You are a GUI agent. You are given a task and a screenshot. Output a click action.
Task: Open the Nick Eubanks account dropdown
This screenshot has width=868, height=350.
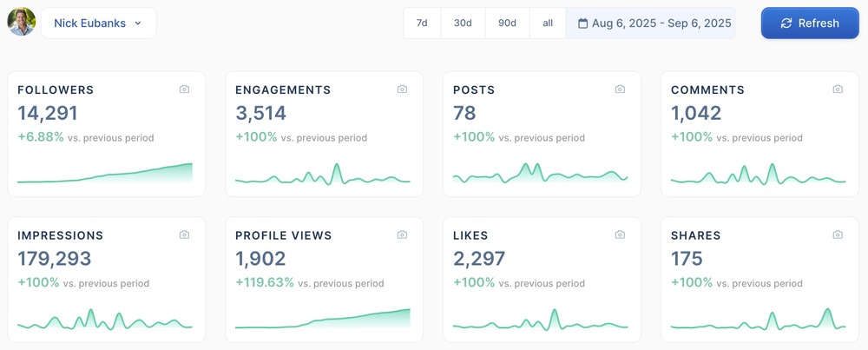[x=98, y=23]
